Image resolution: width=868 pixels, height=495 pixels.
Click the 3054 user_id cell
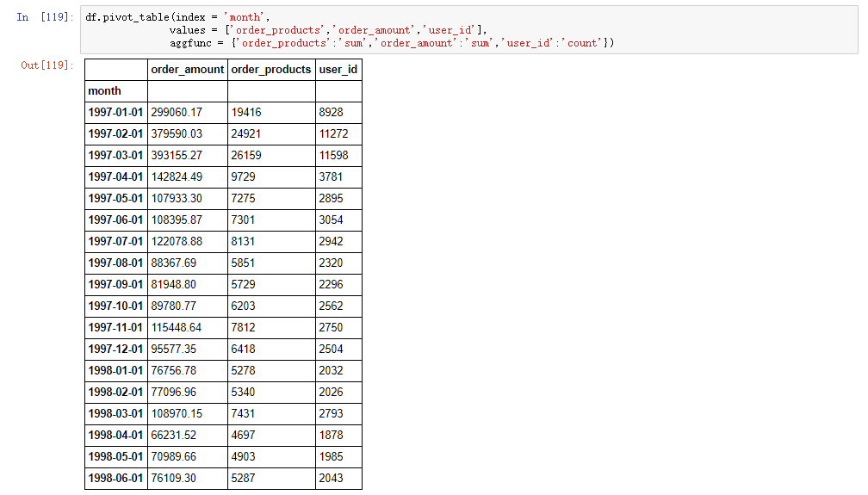click(x=338, y=220)
